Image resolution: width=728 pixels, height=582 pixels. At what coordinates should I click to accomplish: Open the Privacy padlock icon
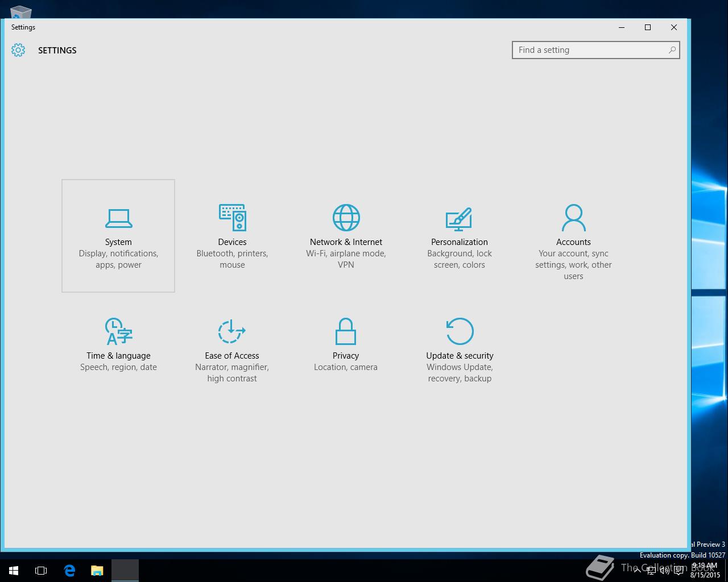click(345, 331)
